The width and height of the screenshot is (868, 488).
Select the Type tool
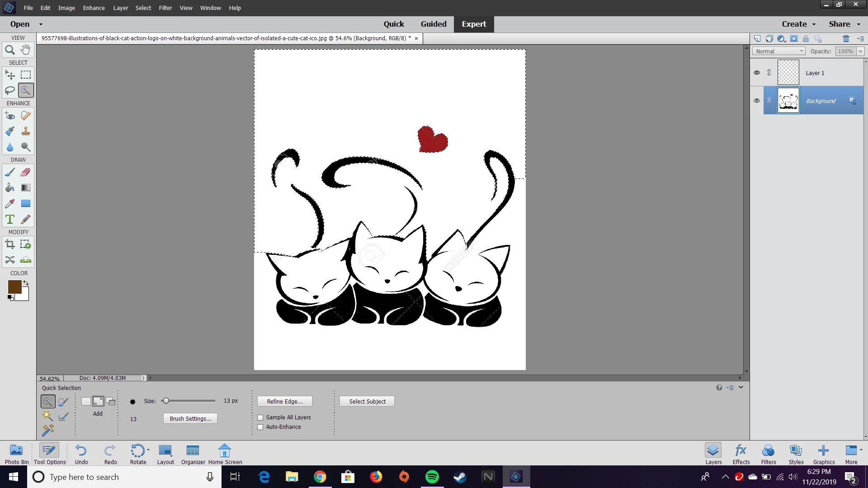(x=9, y=220)
